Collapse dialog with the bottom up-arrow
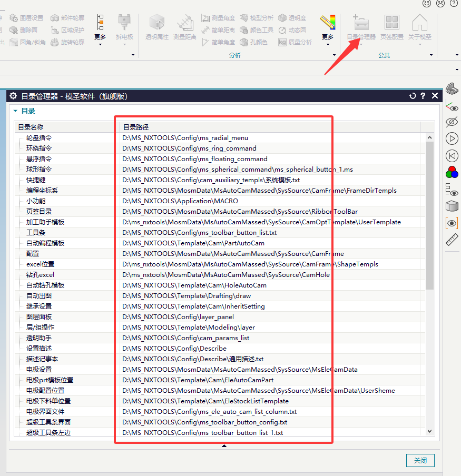Screen dimensions: 461x476 224,445
